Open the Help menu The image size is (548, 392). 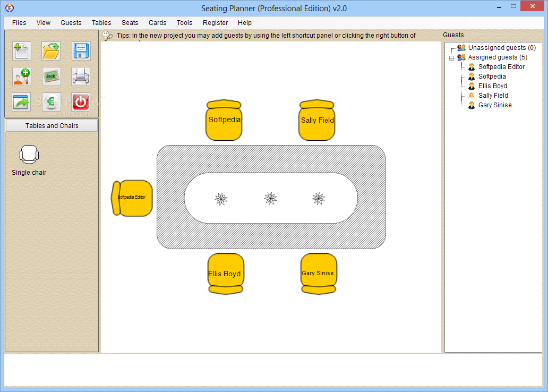[x=245, y=23]
